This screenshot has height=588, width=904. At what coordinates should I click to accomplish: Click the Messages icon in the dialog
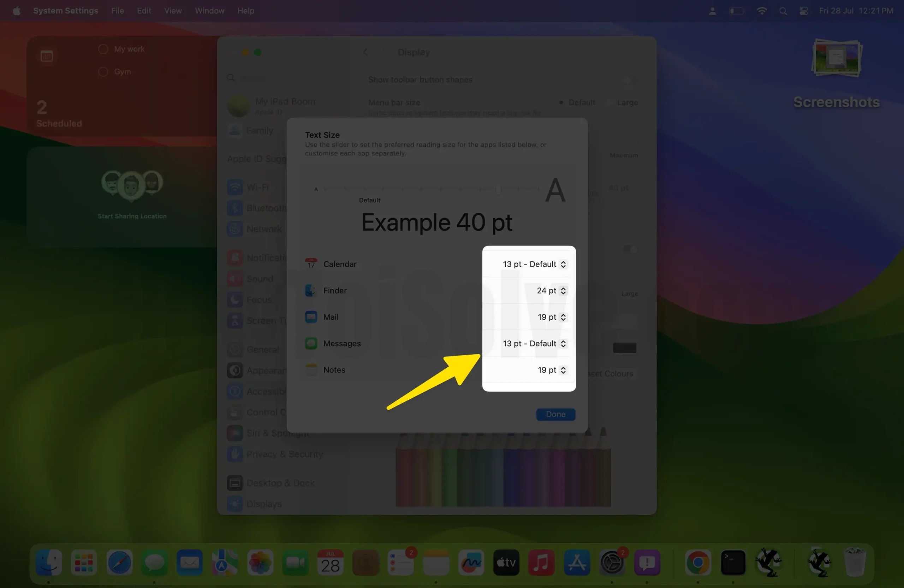(x=311, y=343)
